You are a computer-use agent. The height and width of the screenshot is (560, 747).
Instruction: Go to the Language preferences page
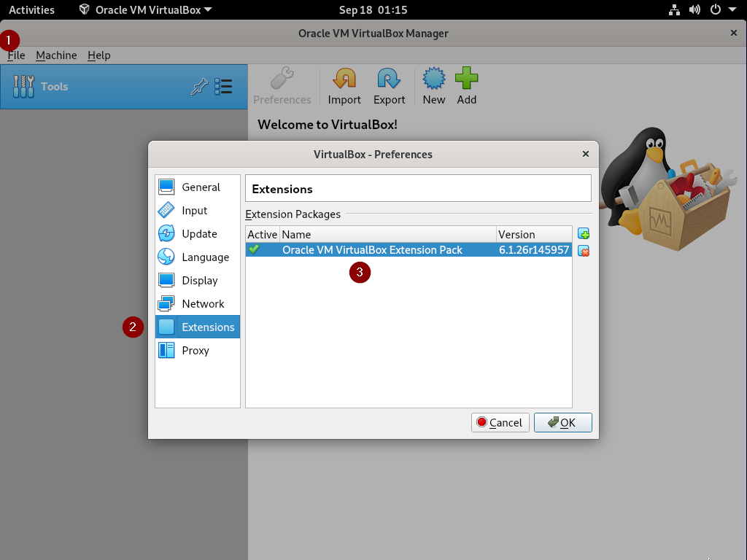tap(197, 257)
